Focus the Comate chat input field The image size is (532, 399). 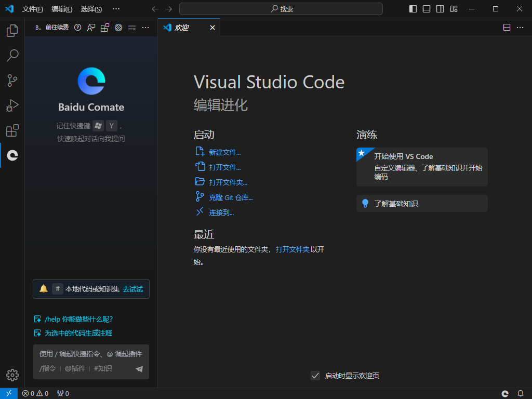[91, 354]
